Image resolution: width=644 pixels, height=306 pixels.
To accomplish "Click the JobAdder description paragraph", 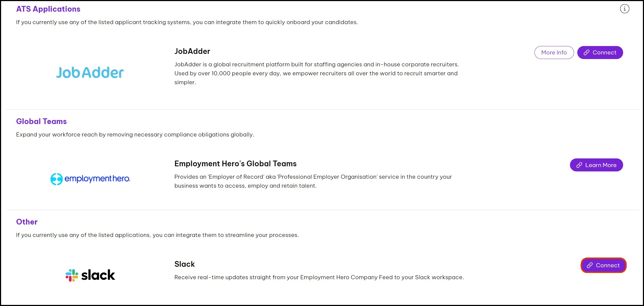I will [x=316, y=73].
